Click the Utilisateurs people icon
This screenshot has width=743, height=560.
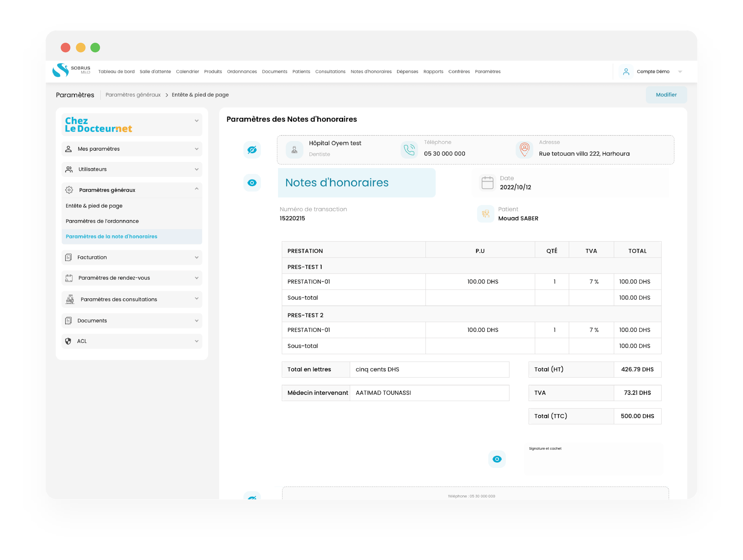click(x=69, y=169)
